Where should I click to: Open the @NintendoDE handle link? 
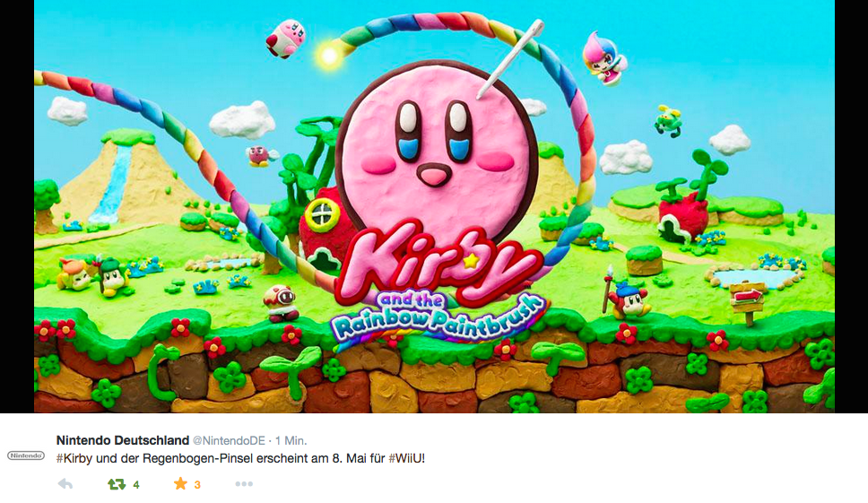229,441
